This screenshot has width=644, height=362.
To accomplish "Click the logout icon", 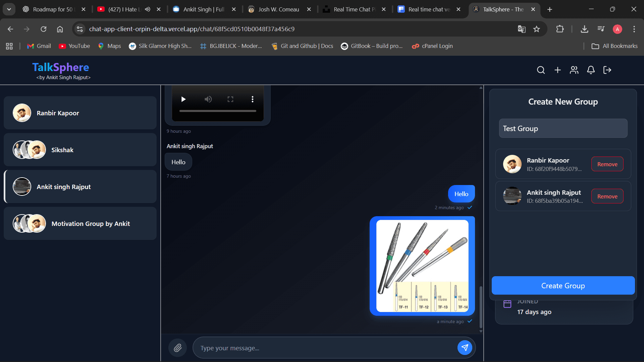I will [x=607, y=70].
